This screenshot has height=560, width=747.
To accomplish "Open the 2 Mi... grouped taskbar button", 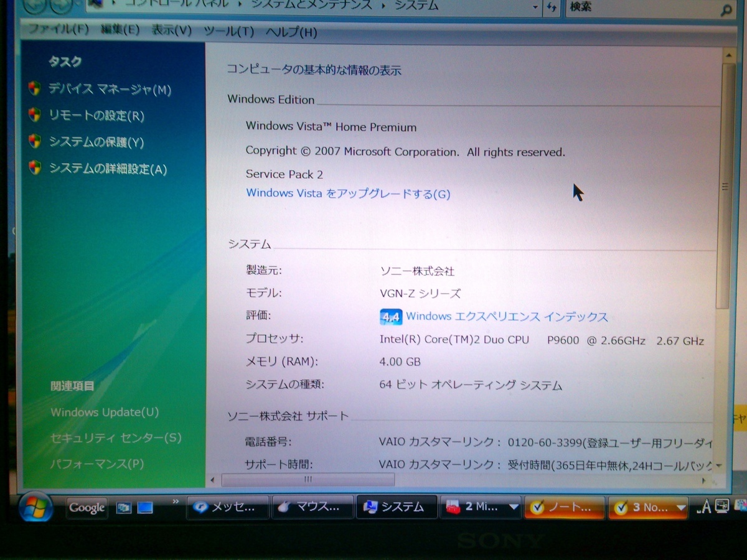I will (481, 507).
